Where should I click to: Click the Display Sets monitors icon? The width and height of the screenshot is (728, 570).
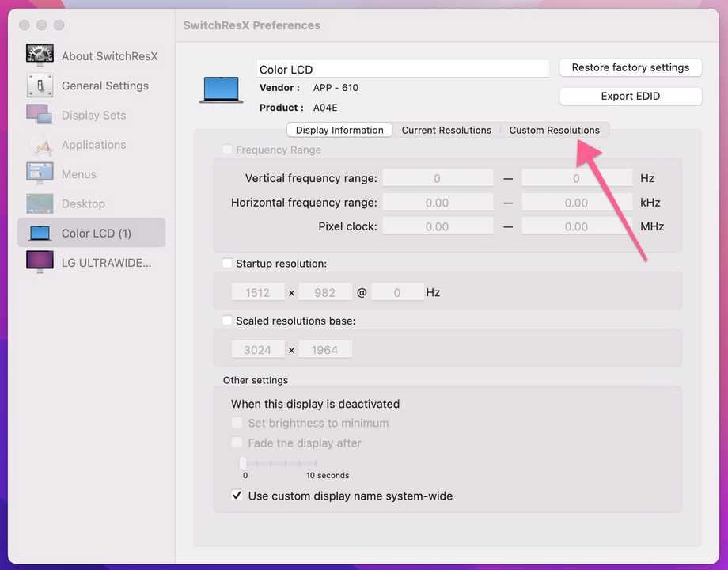tap(40, 114)
